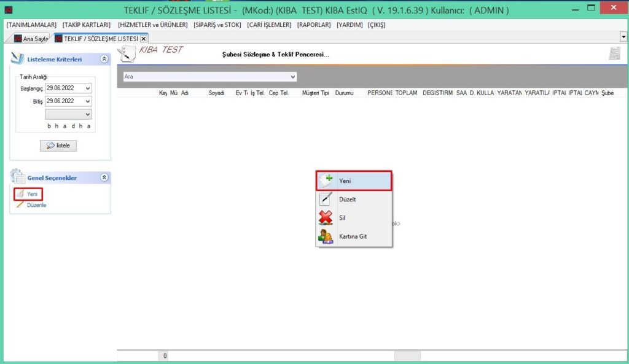Screen dimensions: 629x364
Task: Open the [CARİ İŞLEMLER] menu
Action: (x=269, y=25)
